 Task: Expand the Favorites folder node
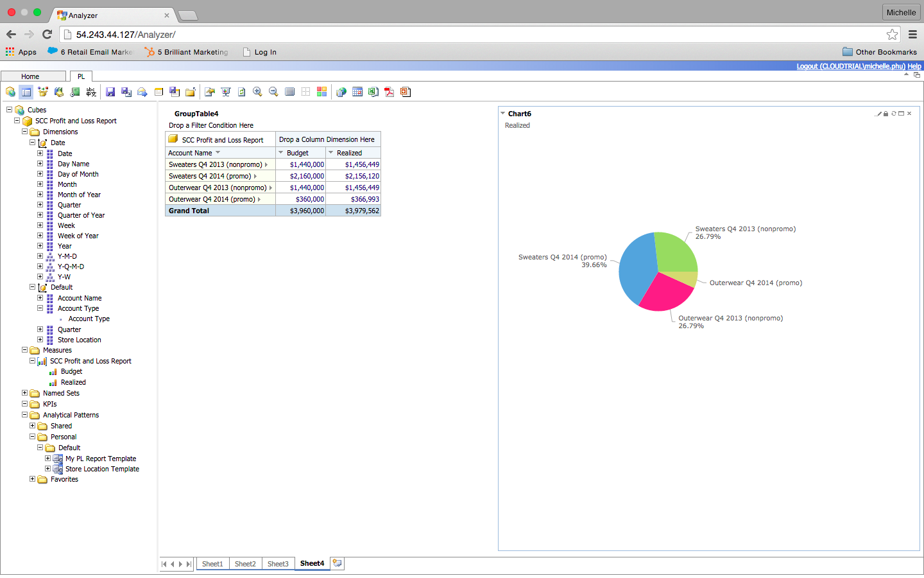tap(32, 479)
